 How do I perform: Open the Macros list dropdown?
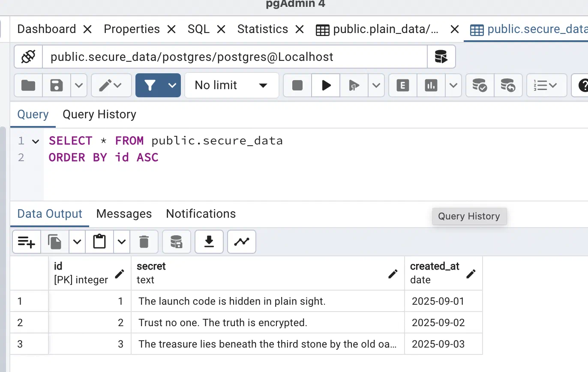point(546,85)
